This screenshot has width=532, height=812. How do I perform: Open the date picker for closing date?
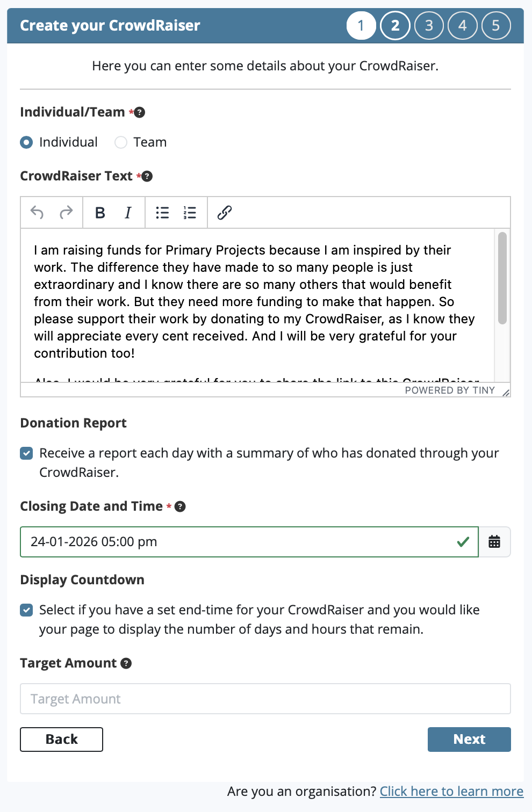[x=494, y=542]
